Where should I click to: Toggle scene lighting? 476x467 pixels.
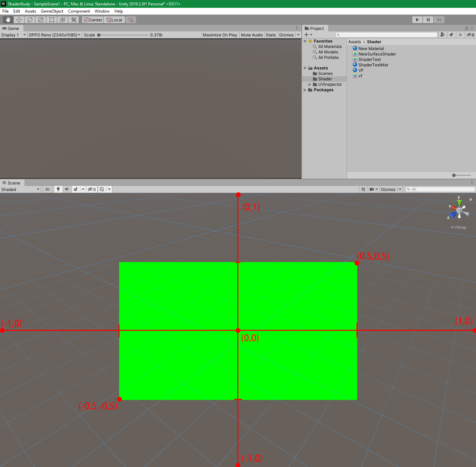(58, 189)
